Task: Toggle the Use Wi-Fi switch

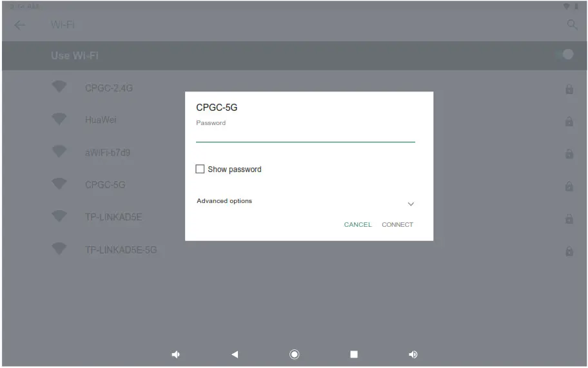Action: coord(565,55)
